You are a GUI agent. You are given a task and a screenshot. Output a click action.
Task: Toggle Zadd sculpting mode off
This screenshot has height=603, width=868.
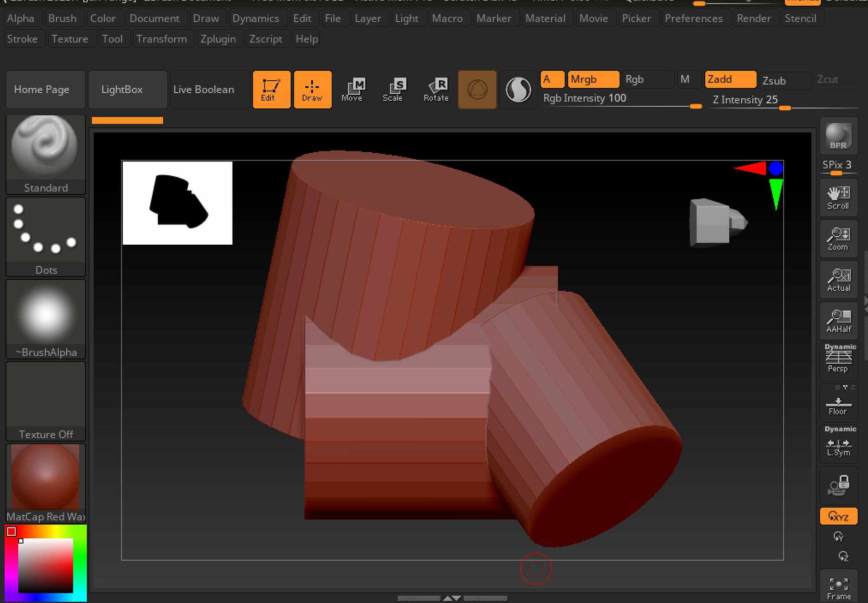point(730,79)
